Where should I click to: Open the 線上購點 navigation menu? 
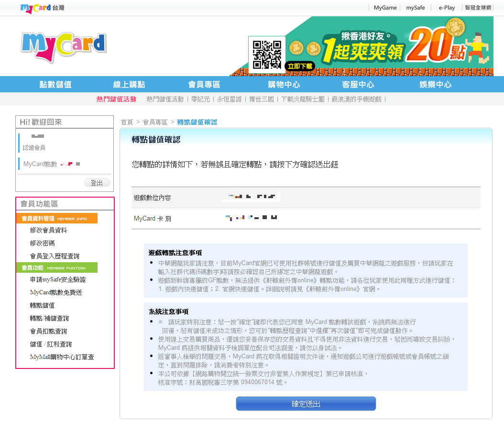(129, 85)
